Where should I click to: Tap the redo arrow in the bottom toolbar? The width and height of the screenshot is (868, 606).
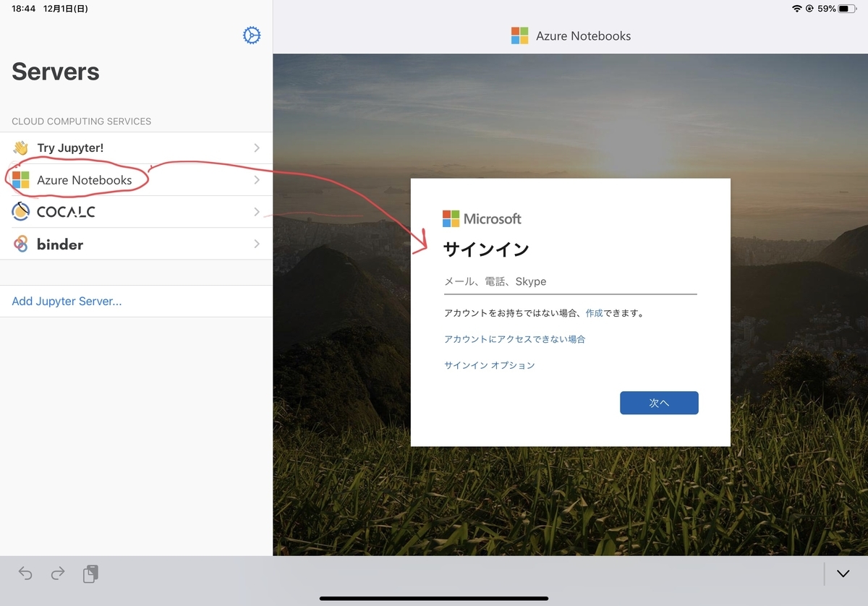click(x=58, y=574)
